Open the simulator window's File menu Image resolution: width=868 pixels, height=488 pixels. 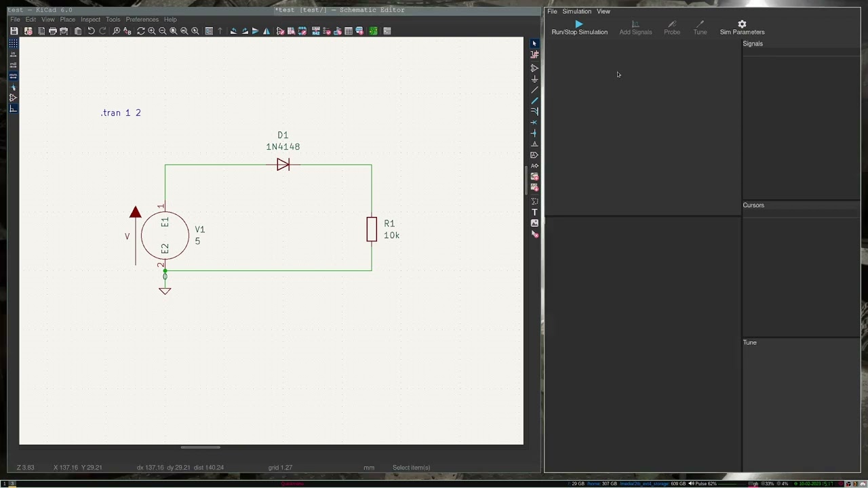pos(552,12)
